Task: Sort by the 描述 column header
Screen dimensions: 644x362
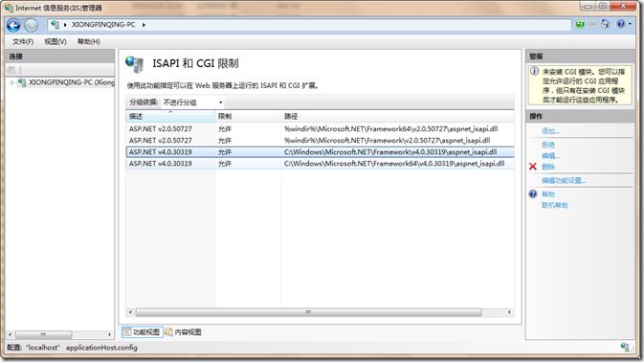Action: pyautogui.click(x=170, y=116)
